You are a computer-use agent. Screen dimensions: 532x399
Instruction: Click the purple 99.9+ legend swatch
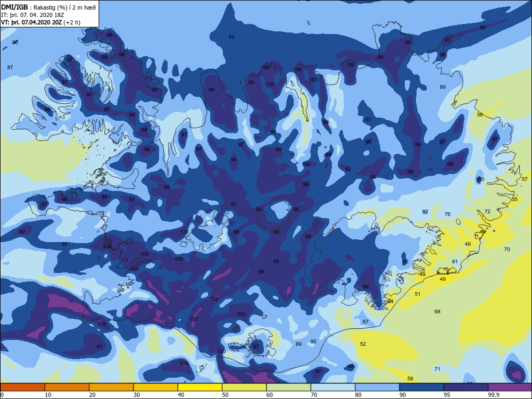point(510,387)
